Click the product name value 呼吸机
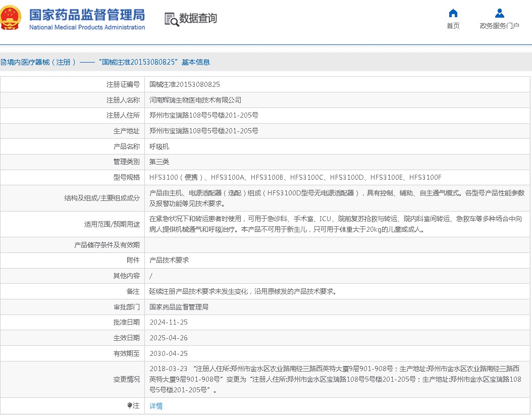This screenshot has width=532, height=415. [x=159, y=146]
